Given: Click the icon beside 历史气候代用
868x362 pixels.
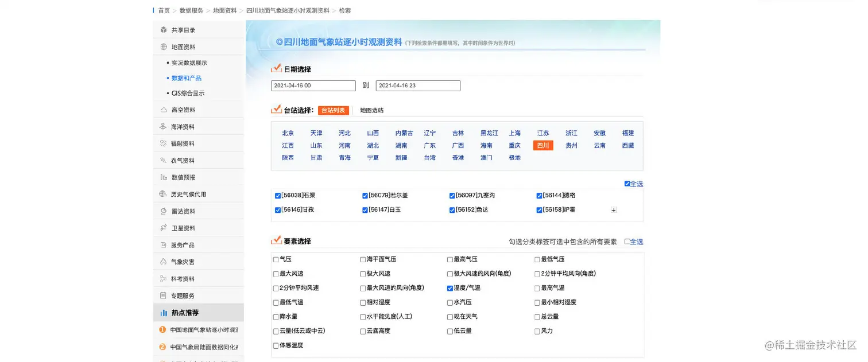Looking at the screenshot, I should 164,194.
